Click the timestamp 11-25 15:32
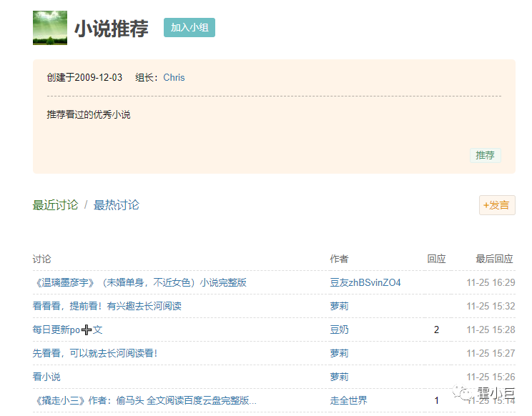The width and height of the screenshot is (532, 416). click(491, 306)
